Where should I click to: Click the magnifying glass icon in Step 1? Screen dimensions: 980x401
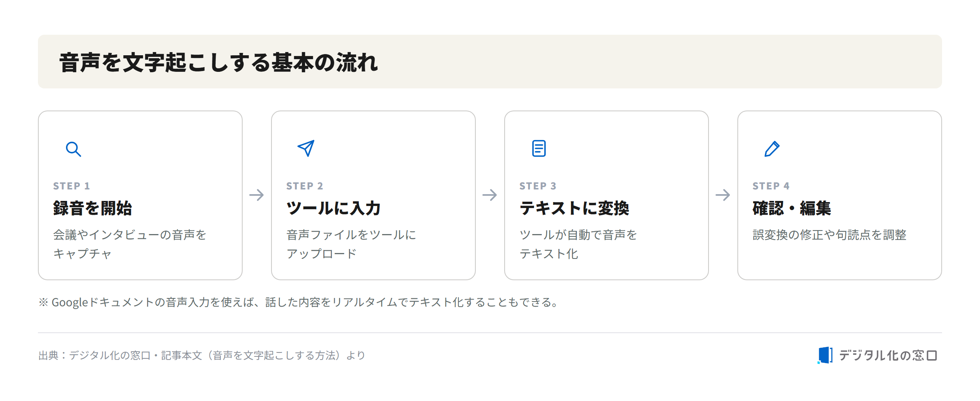[73, 149]
